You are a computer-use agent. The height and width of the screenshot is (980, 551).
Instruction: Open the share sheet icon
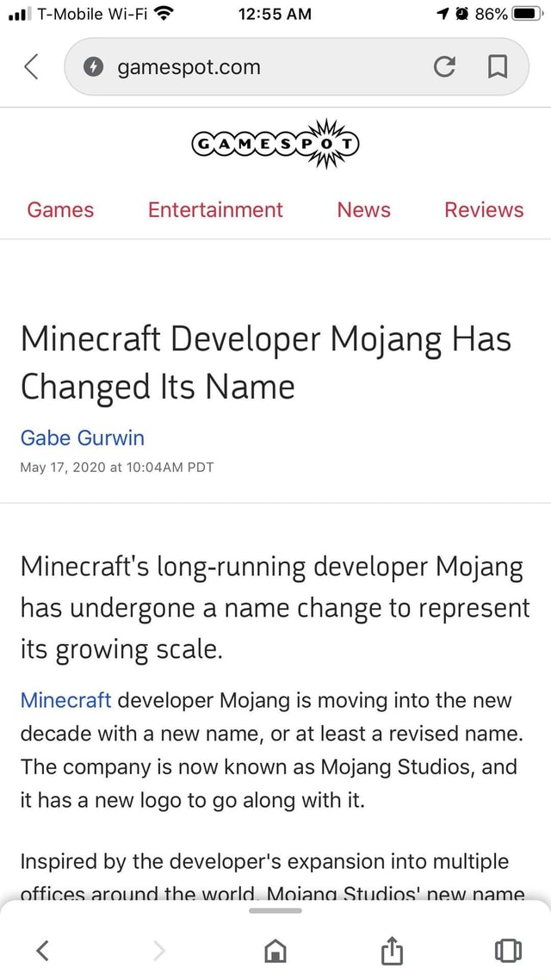click(x=392, y=949)
